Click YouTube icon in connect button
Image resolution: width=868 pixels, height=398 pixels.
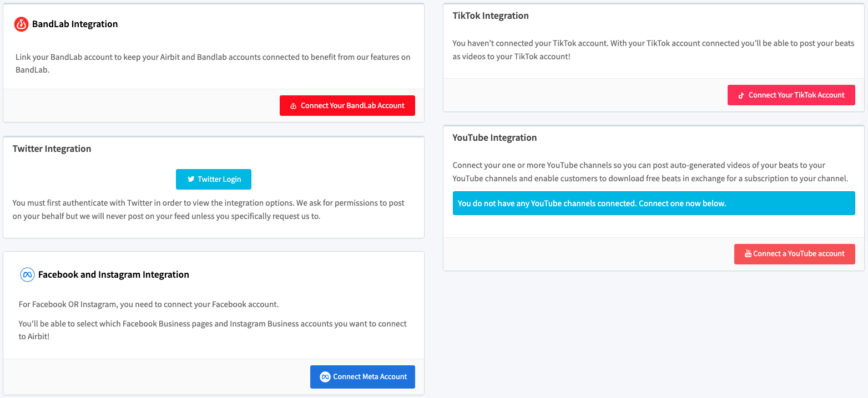click(x=748, y=254)
